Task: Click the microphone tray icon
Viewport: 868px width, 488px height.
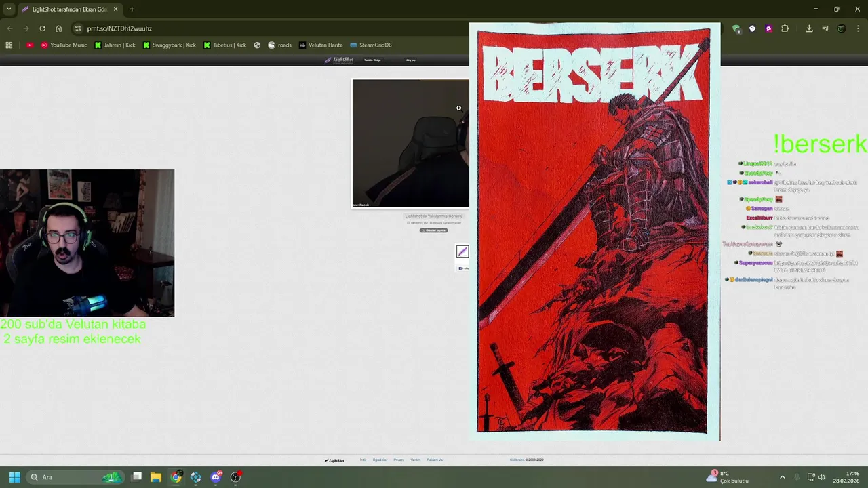Action: (x=797, y=477)
